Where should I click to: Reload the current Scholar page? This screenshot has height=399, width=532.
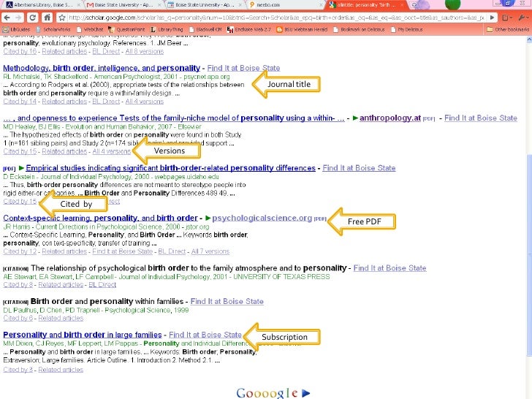33,18
